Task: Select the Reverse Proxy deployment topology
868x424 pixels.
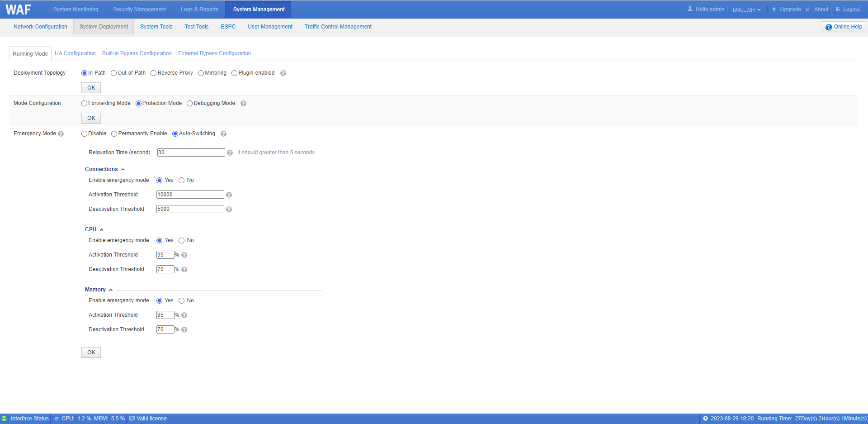Action: coord(154,73)
